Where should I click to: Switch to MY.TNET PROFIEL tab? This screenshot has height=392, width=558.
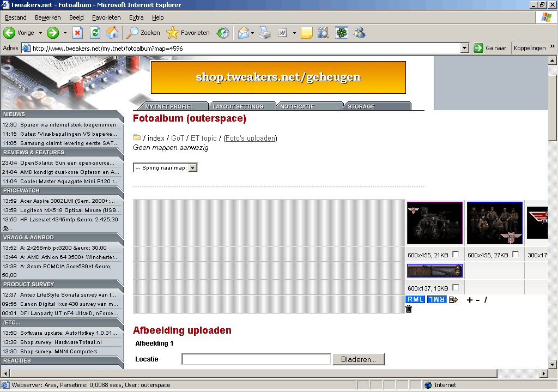(x=171, y=106)
